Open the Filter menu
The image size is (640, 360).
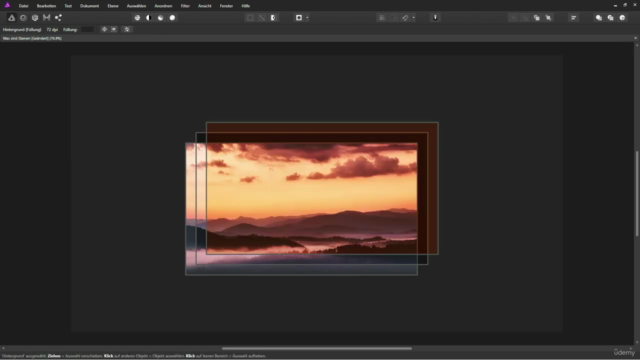(185, 6)
